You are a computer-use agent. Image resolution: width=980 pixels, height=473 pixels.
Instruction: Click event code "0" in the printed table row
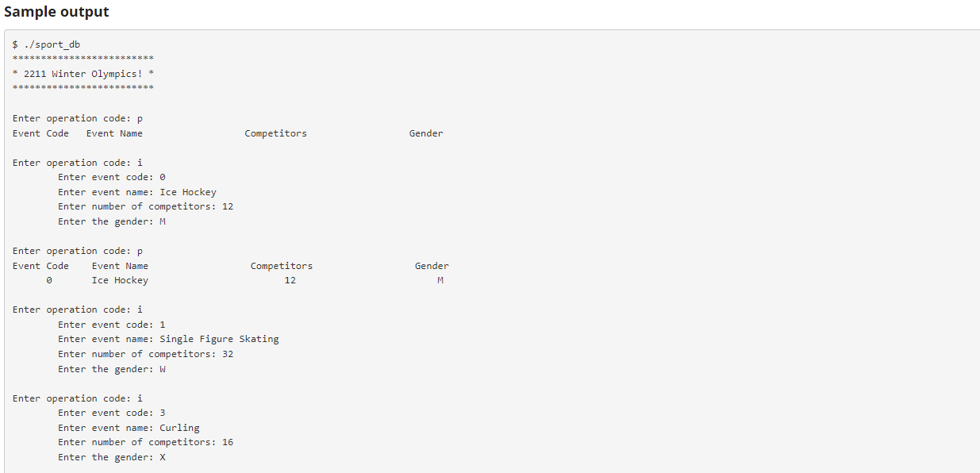pyautogui.click(x=50, y=280)
